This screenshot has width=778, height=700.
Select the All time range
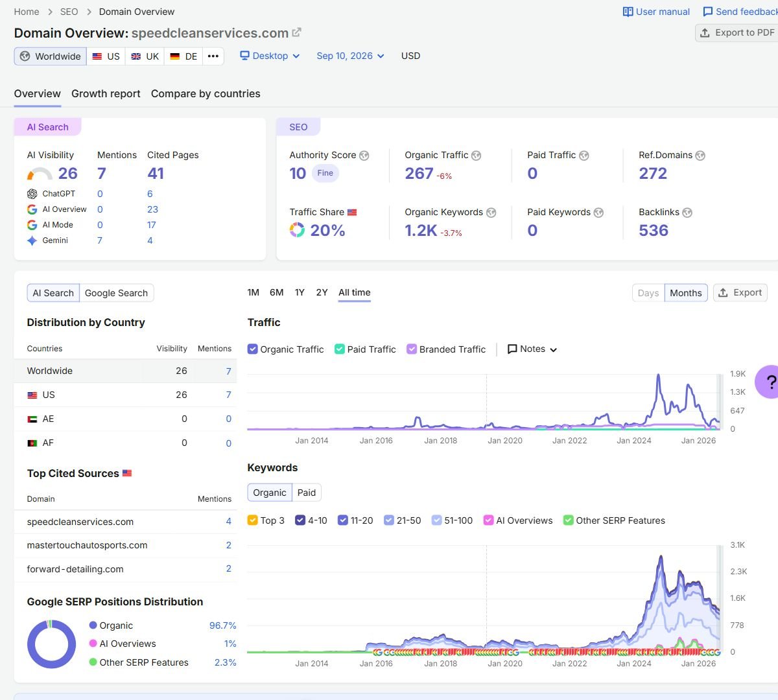click(355, 292)
